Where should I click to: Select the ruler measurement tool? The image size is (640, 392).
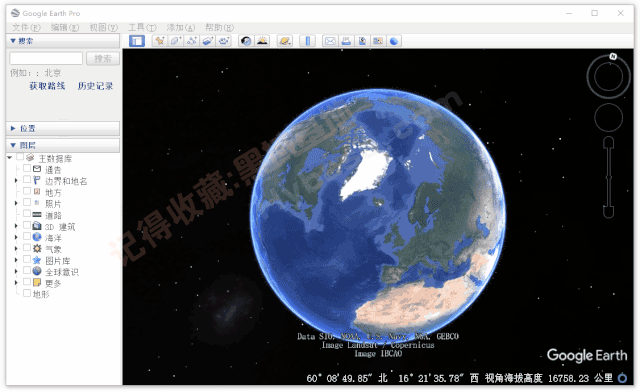307,41
